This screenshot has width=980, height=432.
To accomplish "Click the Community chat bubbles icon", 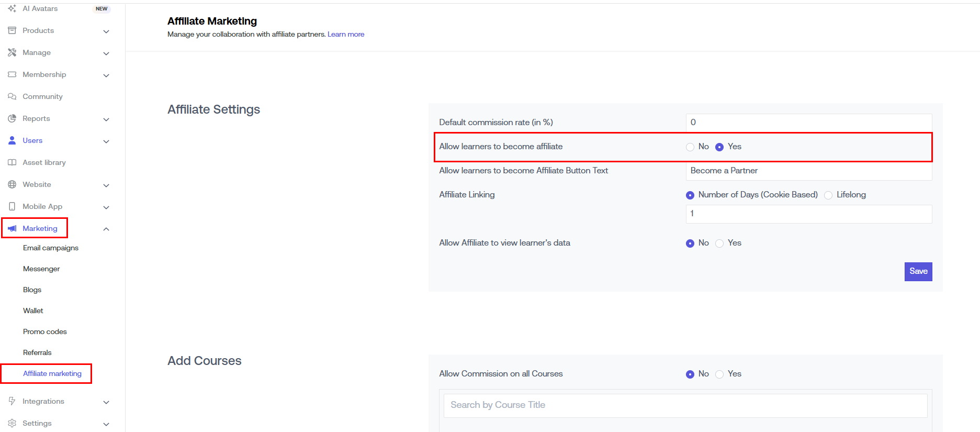I will (x=12, y=96).
